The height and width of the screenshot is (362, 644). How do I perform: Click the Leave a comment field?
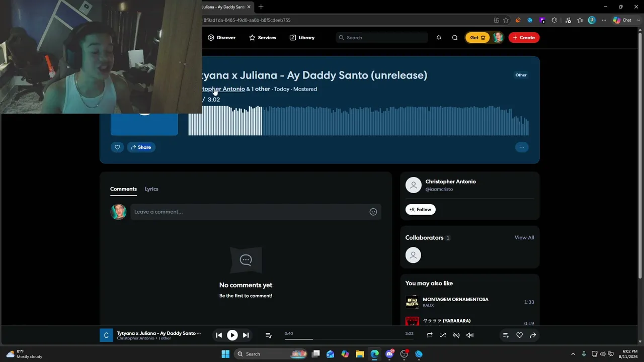[256, 212]
